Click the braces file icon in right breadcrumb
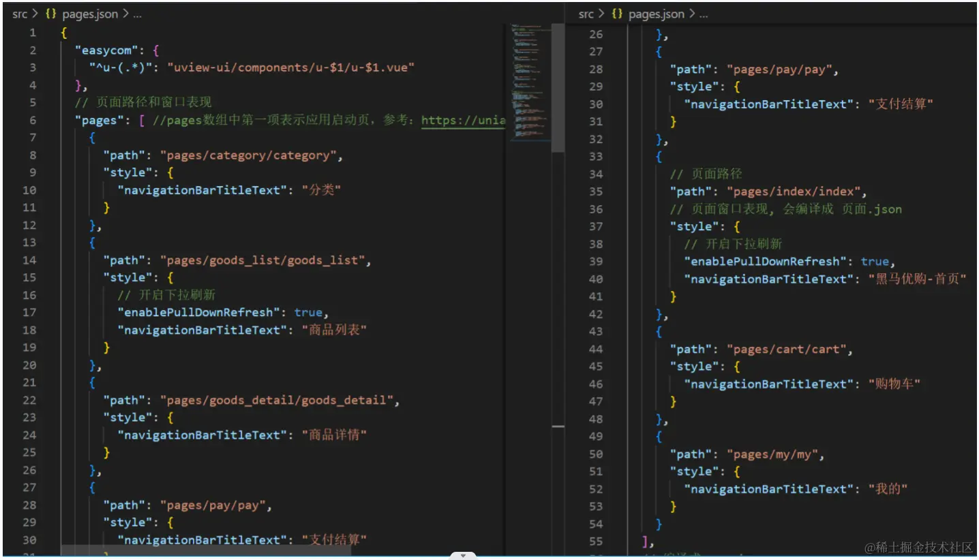Image resolution: width=979 pixels, height=560 pixels. [618, 14]
